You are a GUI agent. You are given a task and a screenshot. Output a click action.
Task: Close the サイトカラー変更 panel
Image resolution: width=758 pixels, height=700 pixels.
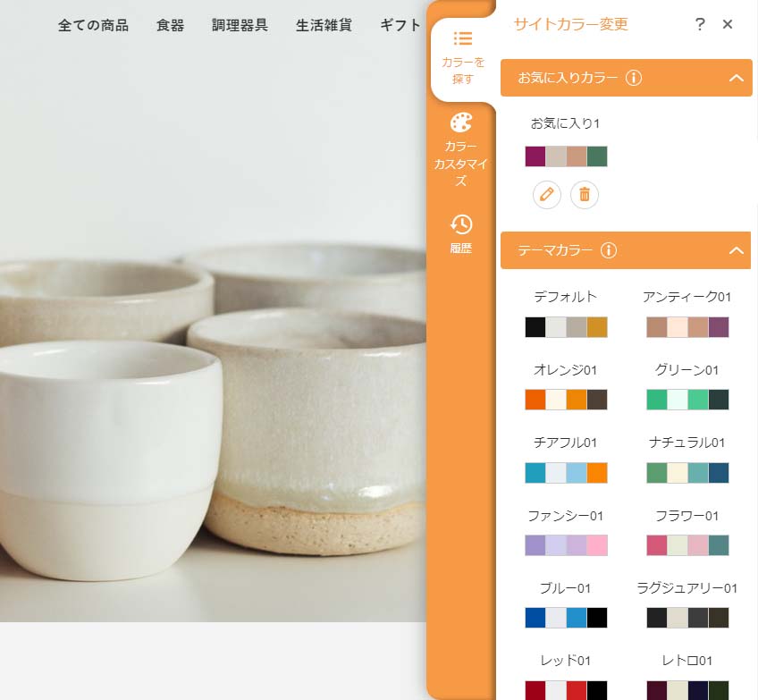[x=728, y=24]
